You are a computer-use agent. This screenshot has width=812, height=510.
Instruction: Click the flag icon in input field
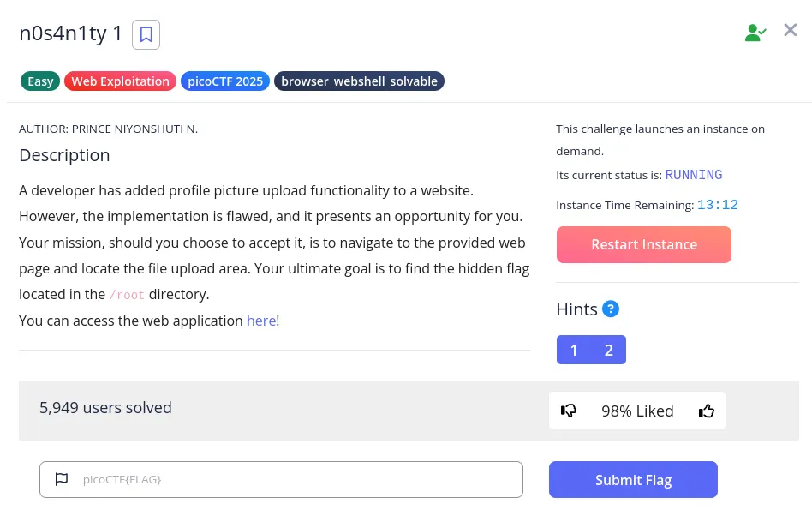62,479
